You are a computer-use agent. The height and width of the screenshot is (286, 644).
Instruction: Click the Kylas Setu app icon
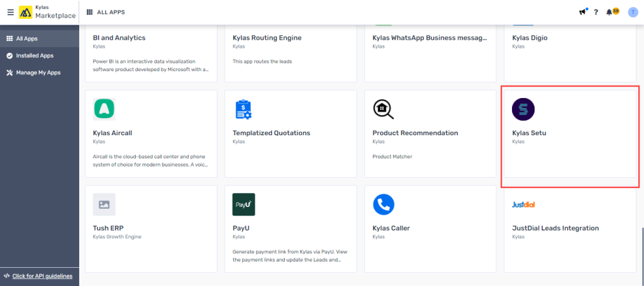pyautogui.click(x=523, y=109)
